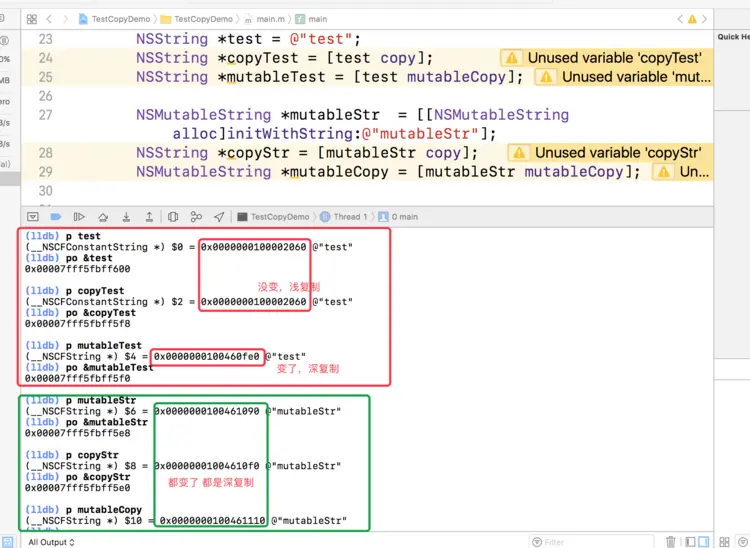The image size is (750, 548).
Task: Click line number 30 in the gutter
Action: coord(45,191)
